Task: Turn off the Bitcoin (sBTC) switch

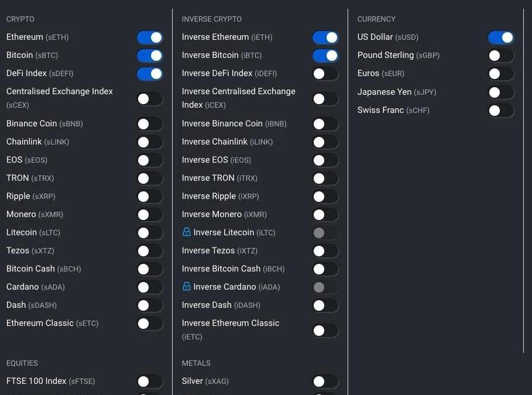Action: [150, 56]
